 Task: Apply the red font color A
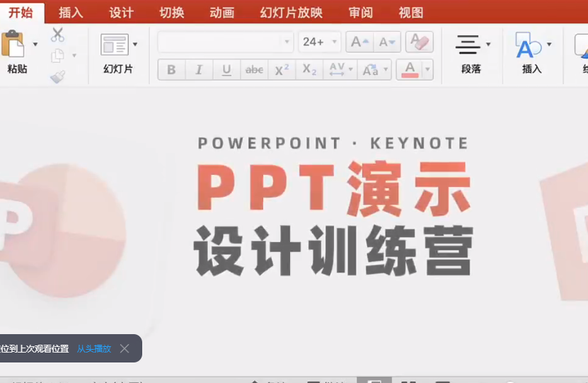[410, 69]
